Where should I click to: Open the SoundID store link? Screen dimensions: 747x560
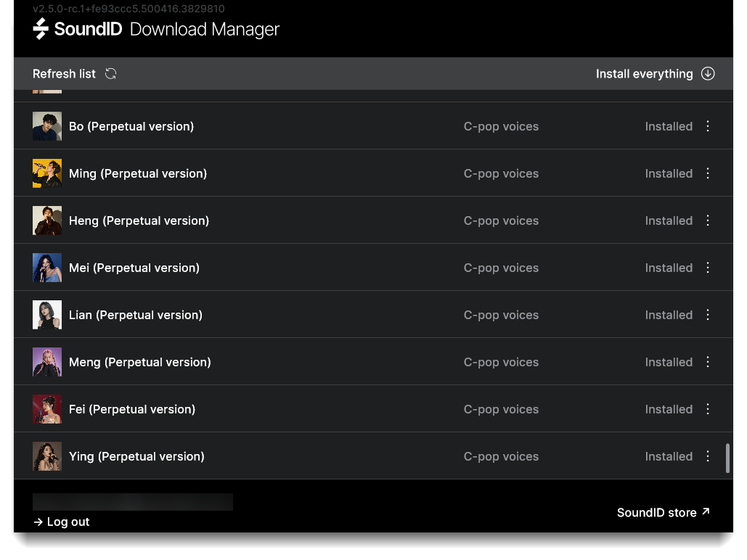pyautogui.click(x=664, y=512)
